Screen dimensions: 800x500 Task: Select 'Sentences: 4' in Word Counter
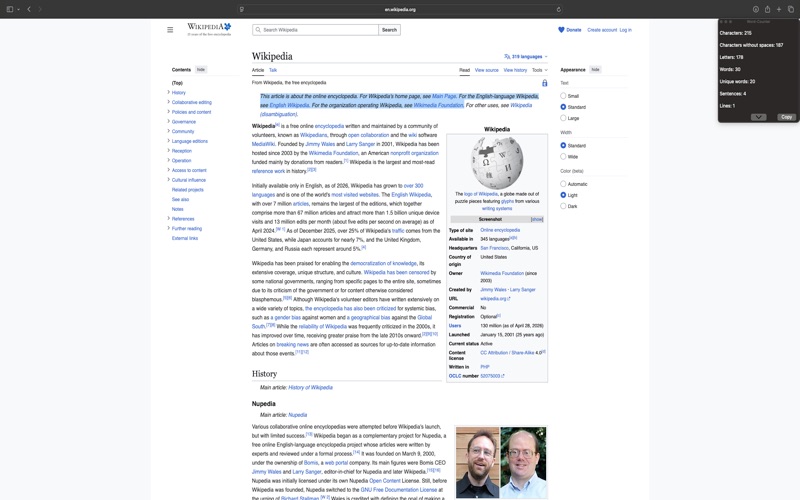click(x=733, y=93)
